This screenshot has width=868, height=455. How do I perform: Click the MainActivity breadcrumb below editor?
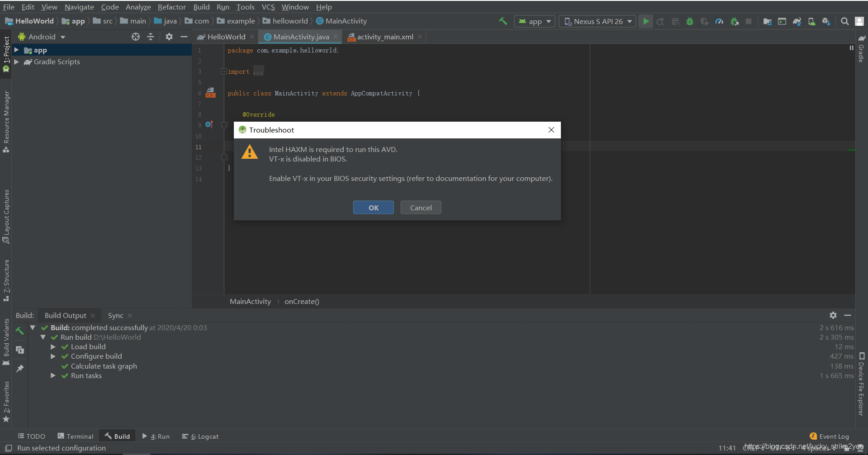click(x=250, y=301)
